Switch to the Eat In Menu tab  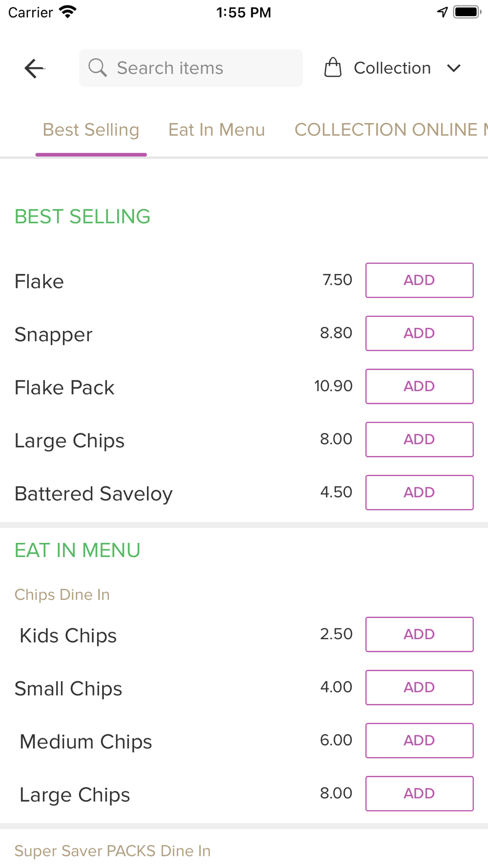tap(217, 130)
